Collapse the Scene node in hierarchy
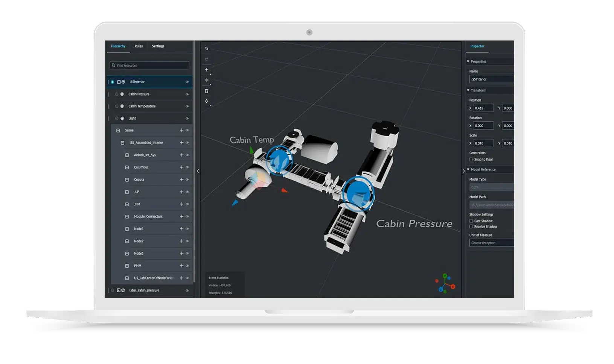Viewport: 614px width, 364px height. point(118,130)
